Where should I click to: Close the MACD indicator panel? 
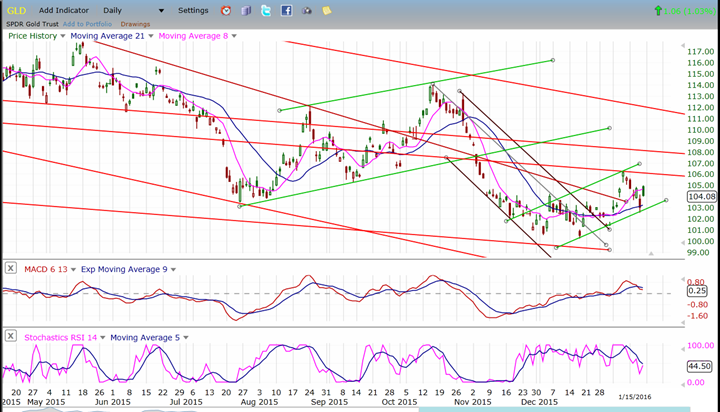10,268
